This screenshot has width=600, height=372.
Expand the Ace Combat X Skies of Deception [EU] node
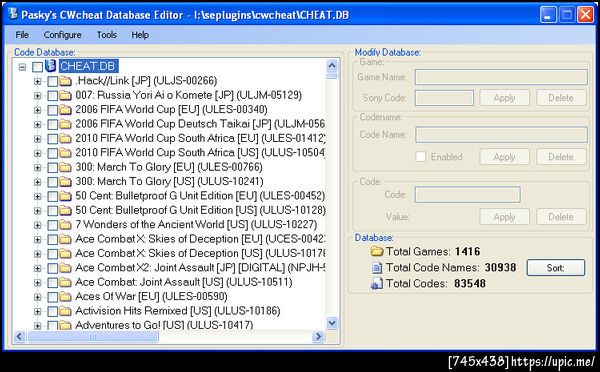(37, 240)
